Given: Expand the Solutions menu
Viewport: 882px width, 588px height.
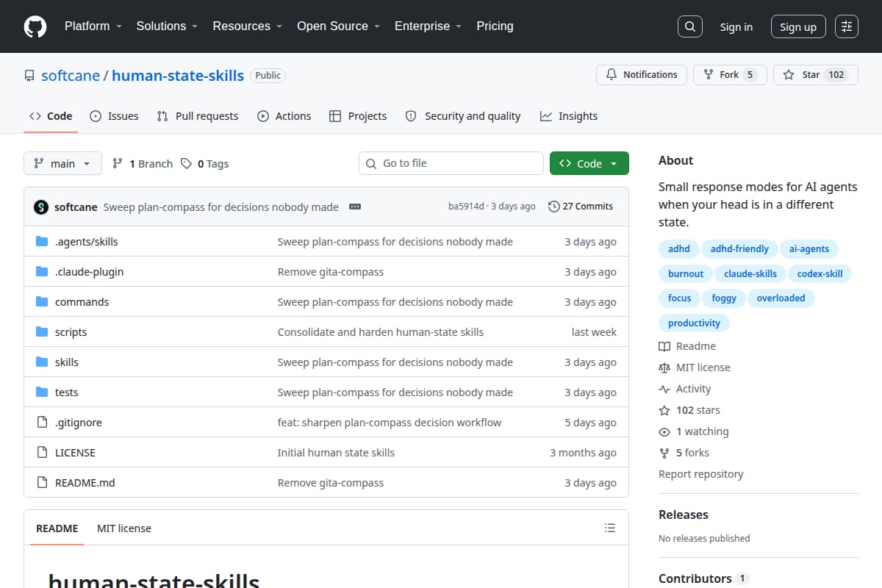Looking at the screenshot, I should point(168,26).
